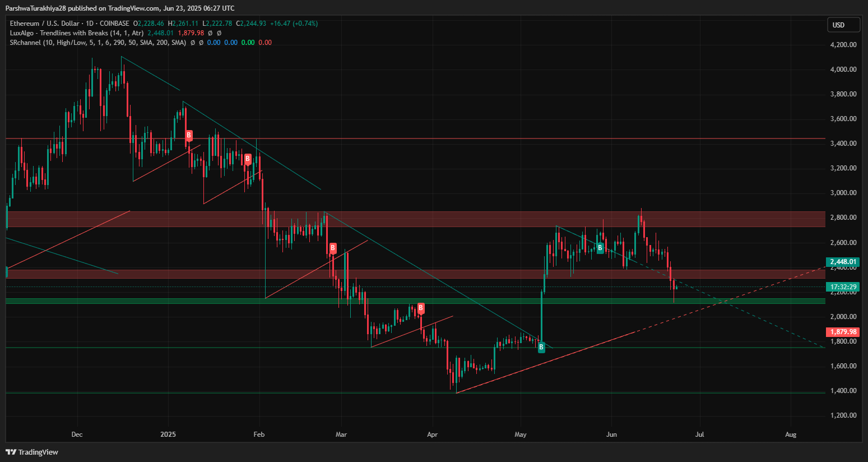Screen dimensions: 868x462
Task: Expand the COINBASE exchange label in legend
Action: (114, 24)
